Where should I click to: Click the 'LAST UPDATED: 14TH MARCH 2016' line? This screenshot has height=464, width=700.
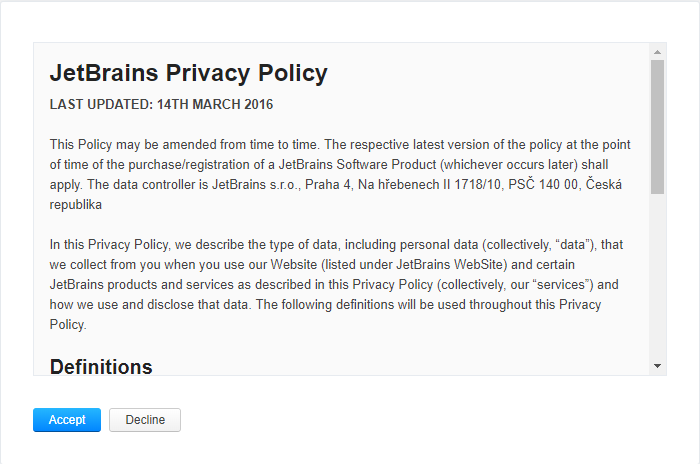coord(161,104)
